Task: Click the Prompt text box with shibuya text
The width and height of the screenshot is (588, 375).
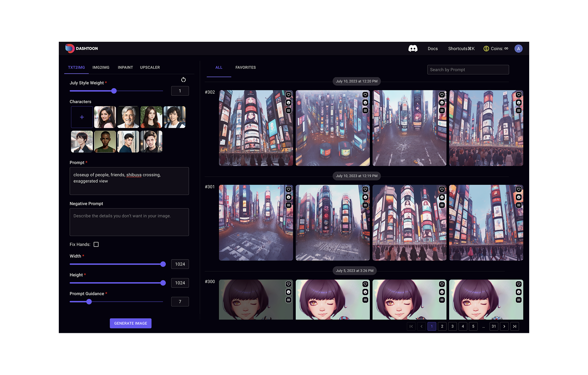Action: tap(129, 181)
